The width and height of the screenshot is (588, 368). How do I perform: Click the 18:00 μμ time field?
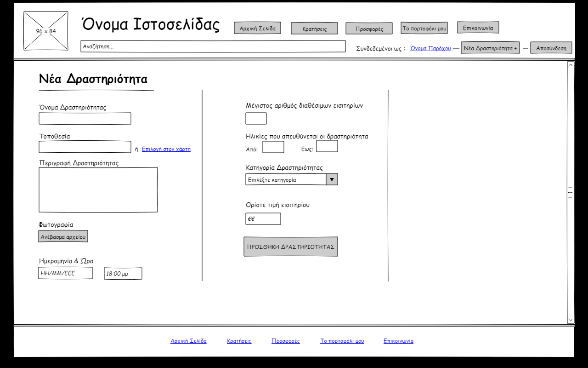123,274
